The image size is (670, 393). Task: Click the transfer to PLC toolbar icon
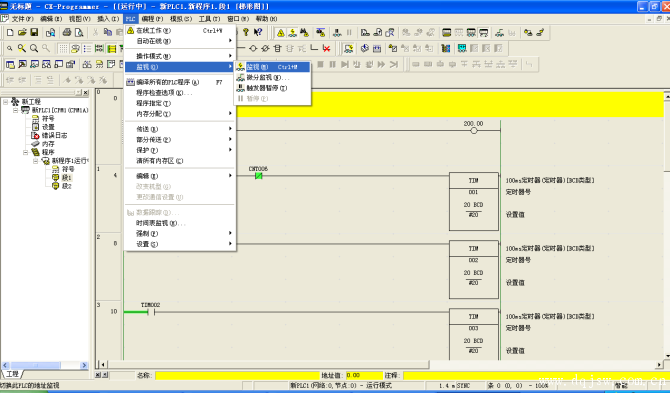click(x=365, y=32)
